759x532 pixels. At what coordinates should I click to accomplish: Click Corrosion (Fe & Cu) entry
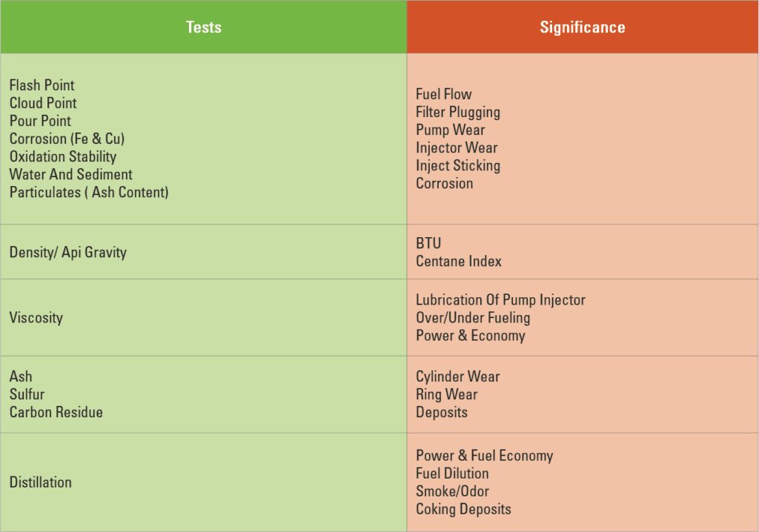point(67,139)
